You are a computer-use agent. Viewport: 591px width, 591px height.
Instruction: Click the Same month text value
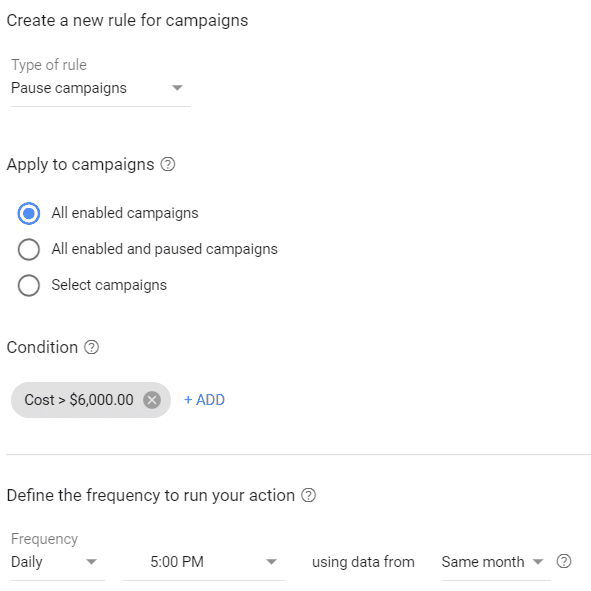[483, 562]
